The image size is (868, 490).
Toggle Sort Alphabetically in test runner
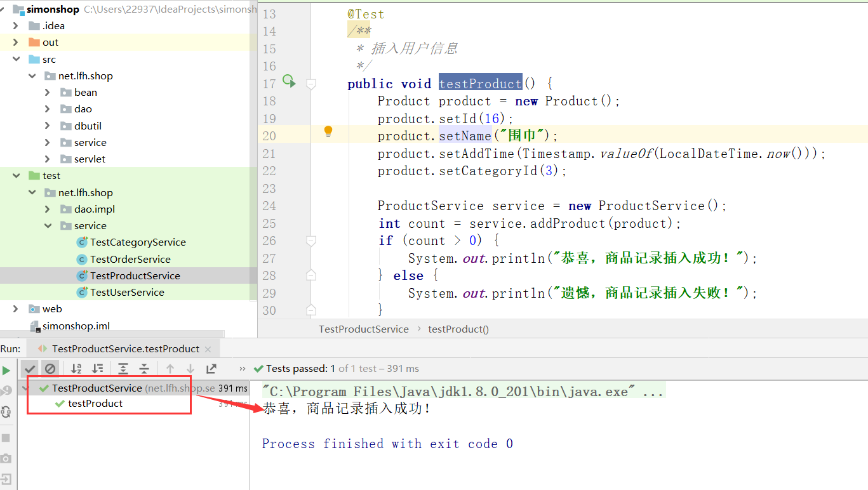[x=76, y=369]
